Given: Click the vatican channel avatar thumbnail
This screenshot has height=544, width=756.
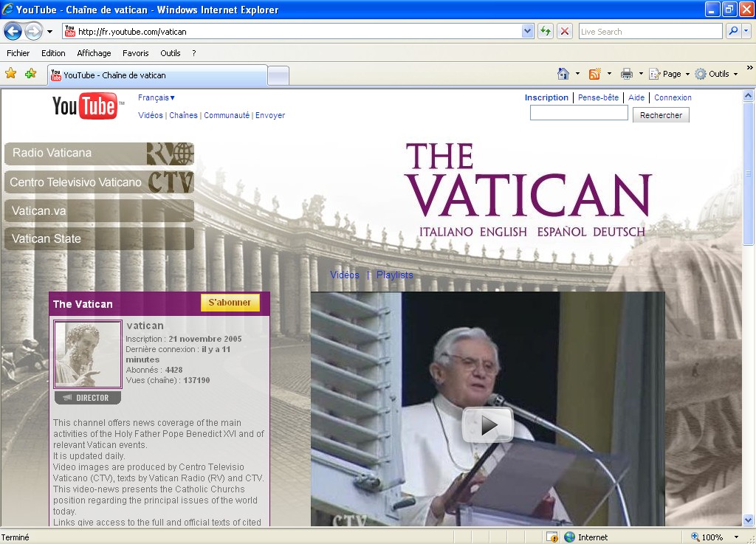Looking at the screenshot, I should click(88, 354).
